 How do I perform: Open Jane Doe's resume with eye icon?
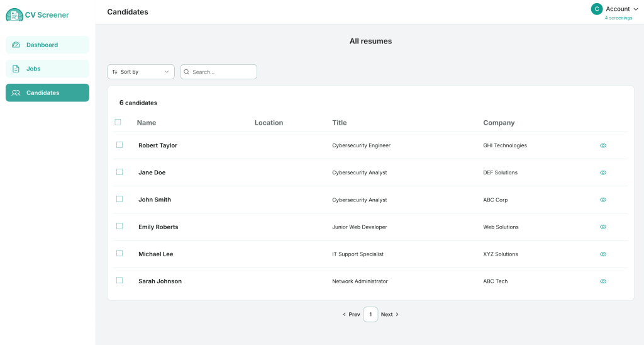coord(602,172)
